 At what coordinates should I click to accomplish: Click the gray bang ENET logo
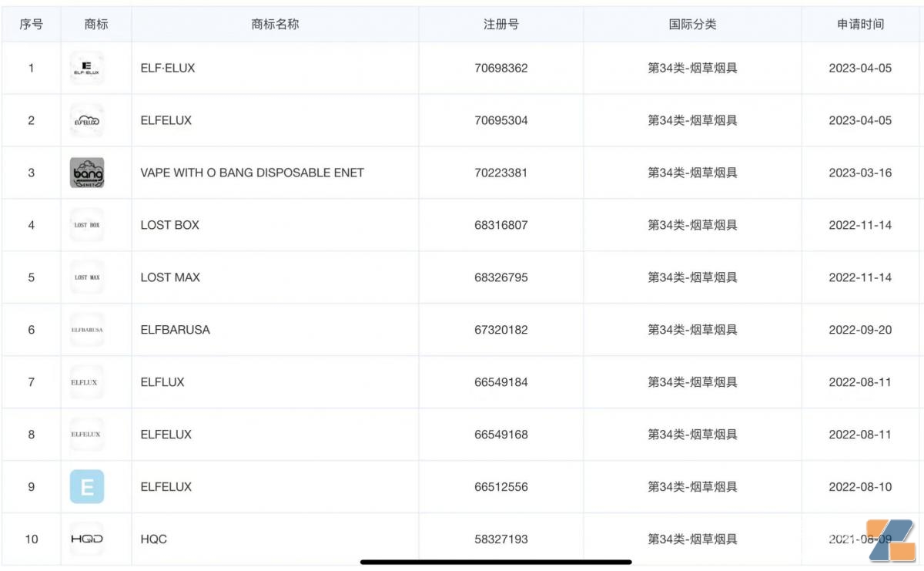(86, 173)
